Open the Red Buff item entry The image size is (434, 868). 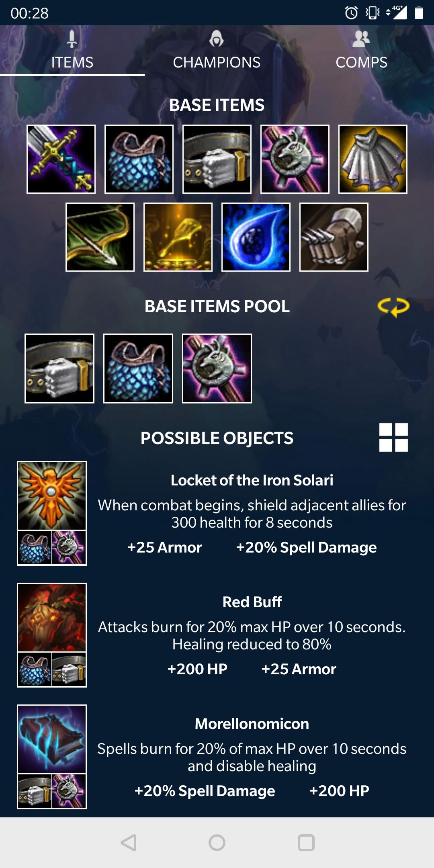click(x=217, y=635)
